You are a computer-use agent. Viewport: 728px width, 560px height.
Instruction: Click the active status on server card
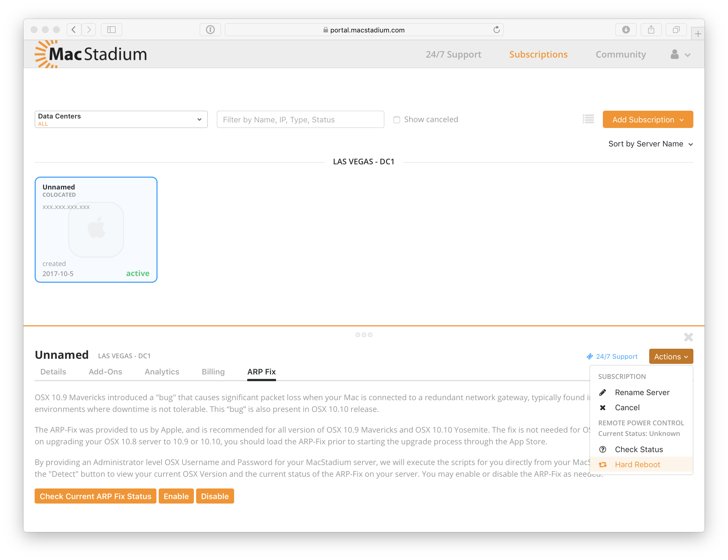(x=138, y=273)
